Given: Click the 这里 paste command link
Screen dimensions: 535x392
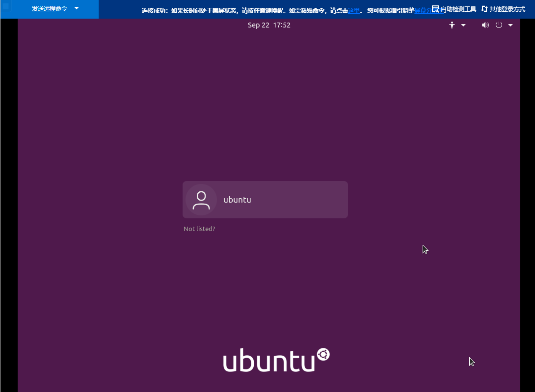Looking at the screenshot, I should [x=354, y=11].
